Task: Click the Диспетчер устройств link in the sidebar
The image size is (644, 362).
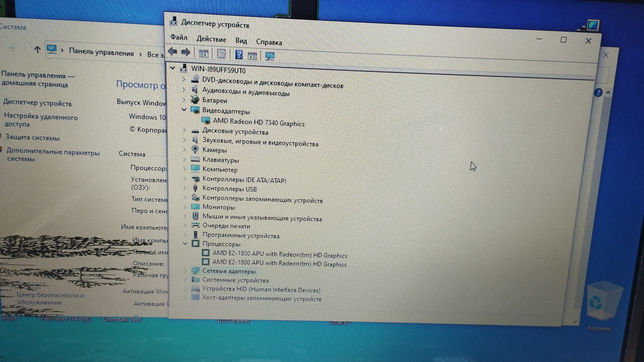Action: (37, 103)
